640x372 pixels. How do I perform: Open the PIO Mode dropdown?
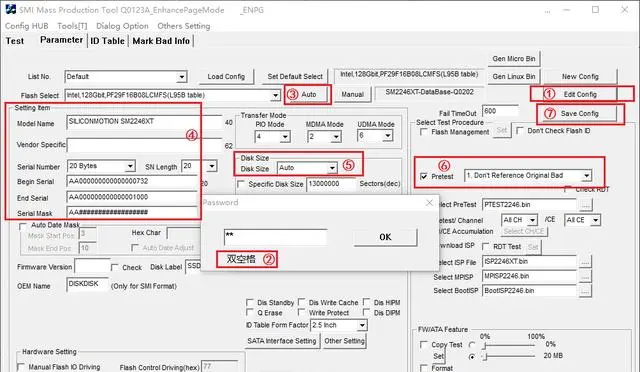(285, 136)
